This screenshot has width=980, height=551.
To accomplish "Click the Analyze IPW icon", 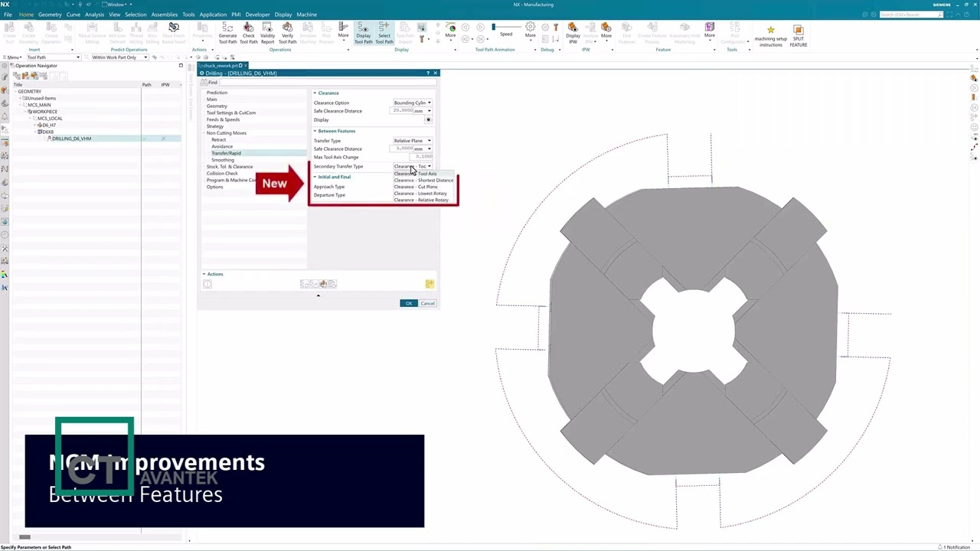I will tap(590, 28).
